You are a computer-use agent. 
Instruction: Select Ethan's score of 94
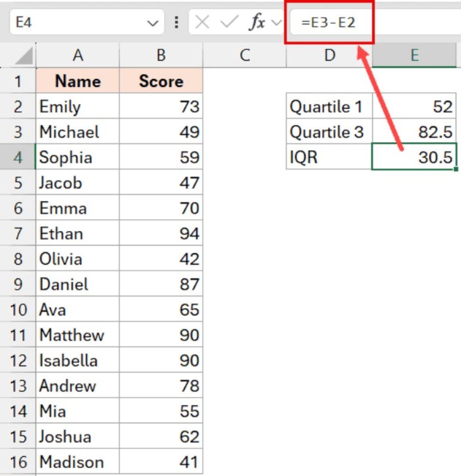click(160, 233)
